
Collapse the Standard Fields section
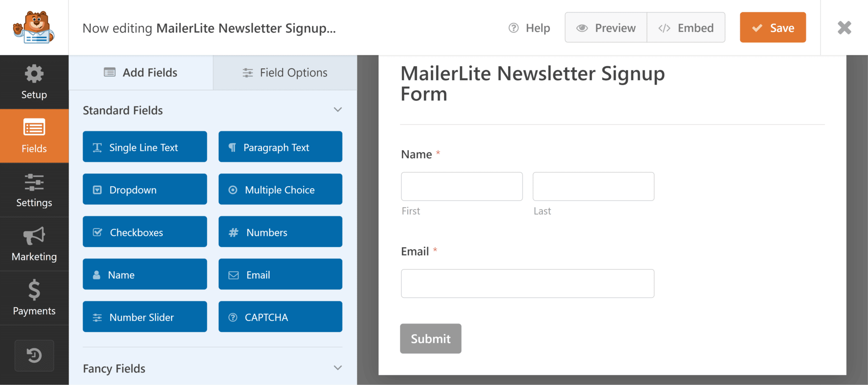click(338, 109)
